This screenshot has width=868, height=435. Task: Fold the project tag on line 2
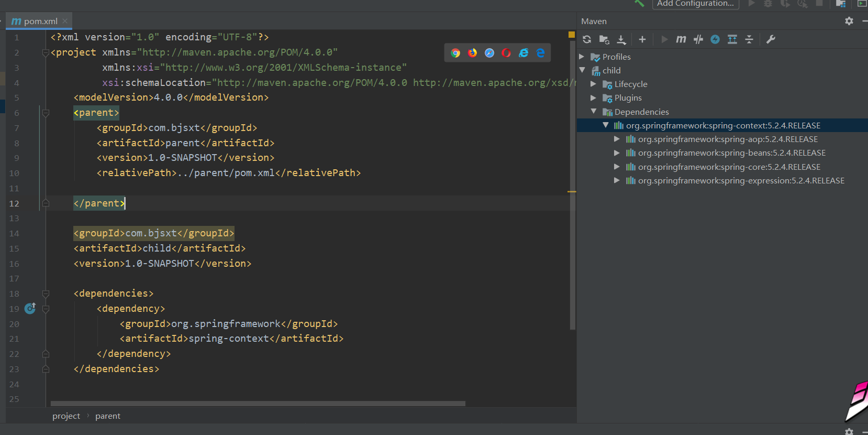coord(46,52)
